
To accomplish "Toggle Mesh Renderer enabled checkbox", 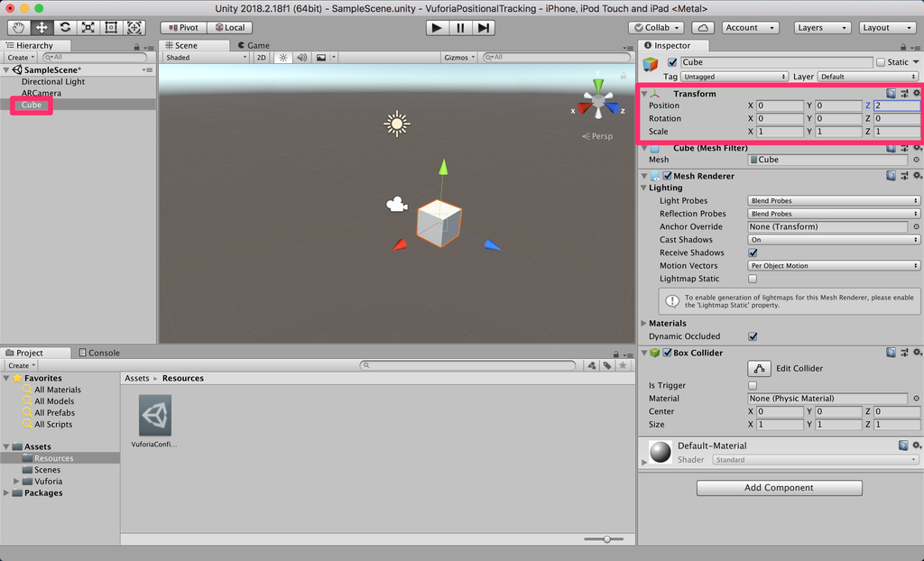I will coord(667,176).
